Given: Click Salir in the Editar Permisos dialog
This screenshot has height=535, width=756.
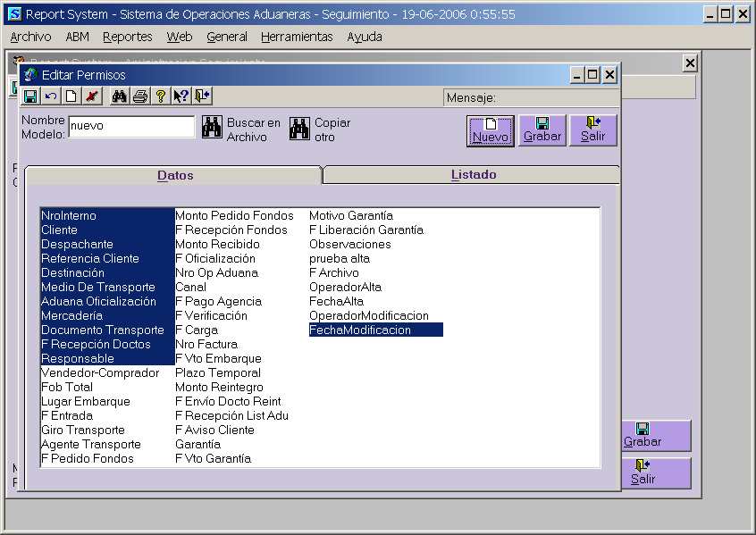Looking at the screenshot, I should click(x=593, y=130).
